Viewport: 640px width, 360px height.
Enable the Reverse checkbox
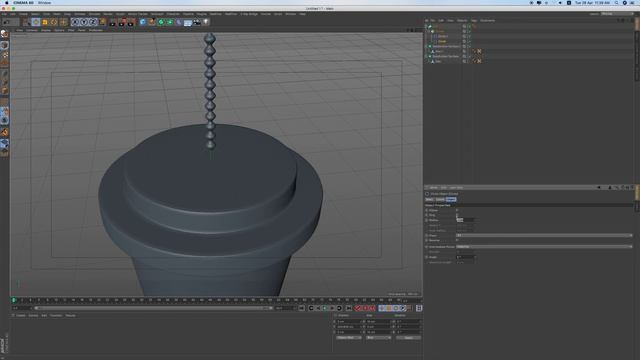[457, 240]
